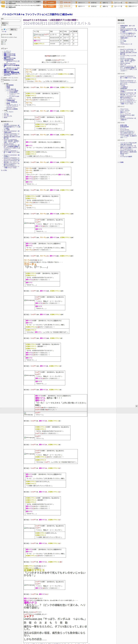
Task: Open 宇沢レイサ history link
Action: click(x=123, y=65)
